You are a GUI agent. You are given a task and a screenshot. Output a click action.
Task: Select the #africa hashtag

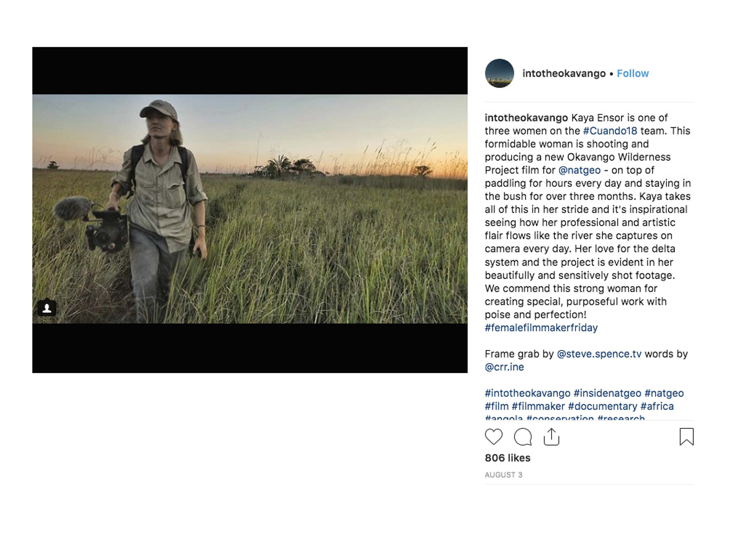[x=657, y=406]
